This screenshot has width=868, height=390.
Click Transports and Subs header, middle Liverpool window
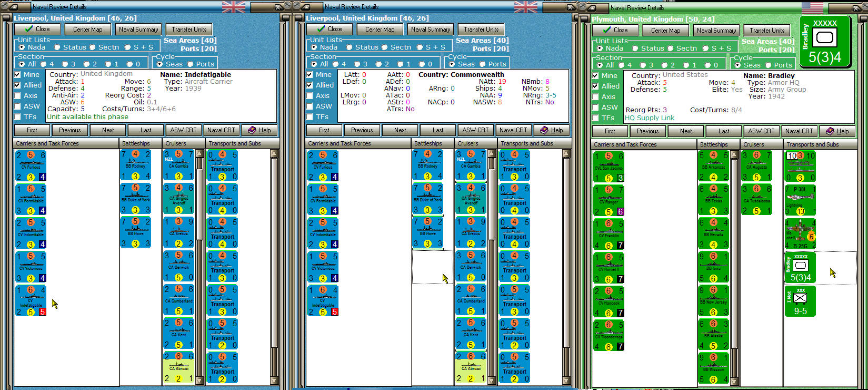[534, 143]
